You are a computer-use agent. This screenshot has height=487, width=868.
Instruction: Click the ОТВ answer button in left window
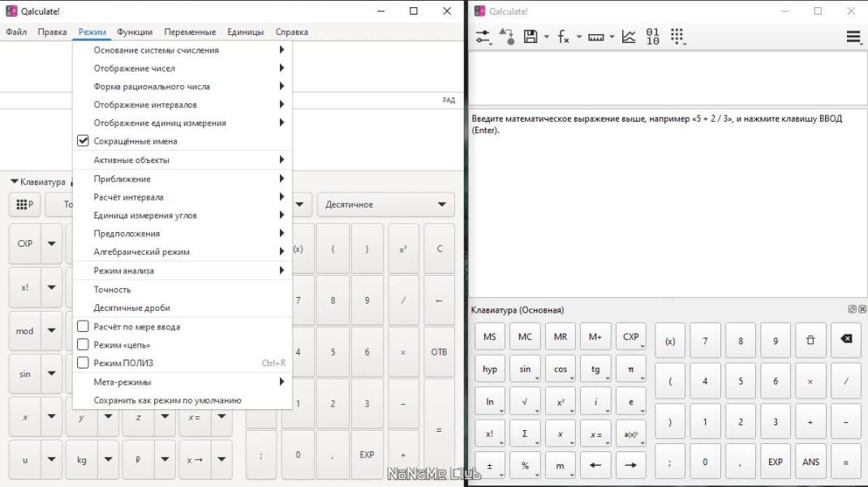[x=439, y=351]
